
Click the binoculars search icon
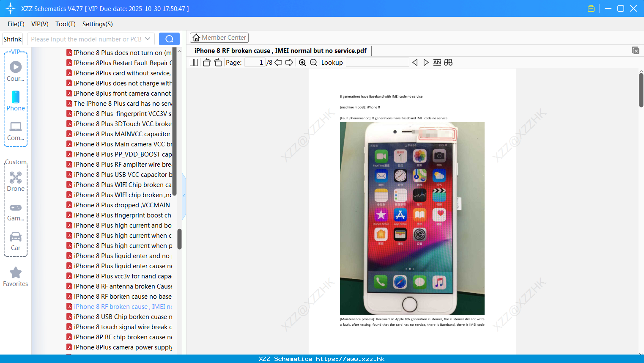click(x=448, y=63)
